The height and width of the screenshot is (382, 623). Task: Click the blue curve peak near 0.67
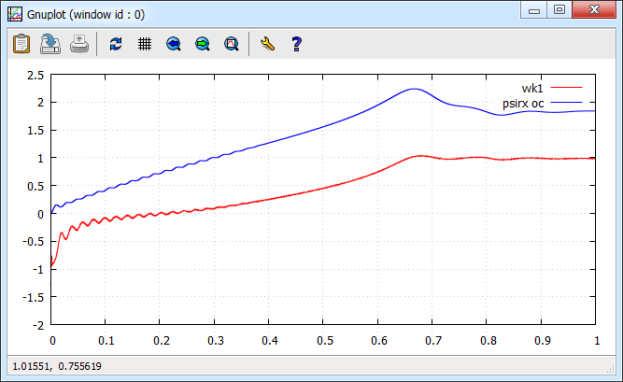tap(414, 89)
